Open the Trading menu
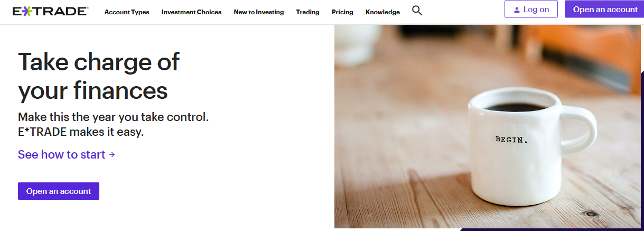The width and height of the screenshot is (644, 231). point(307,12)
